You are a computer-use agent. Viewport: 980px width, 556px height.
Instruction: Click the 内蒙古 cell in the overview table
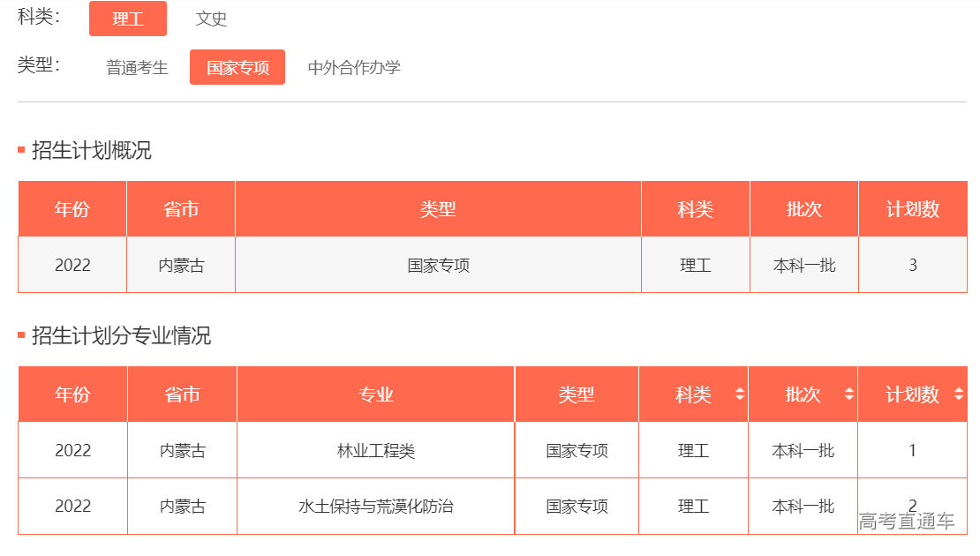[181, 265]
